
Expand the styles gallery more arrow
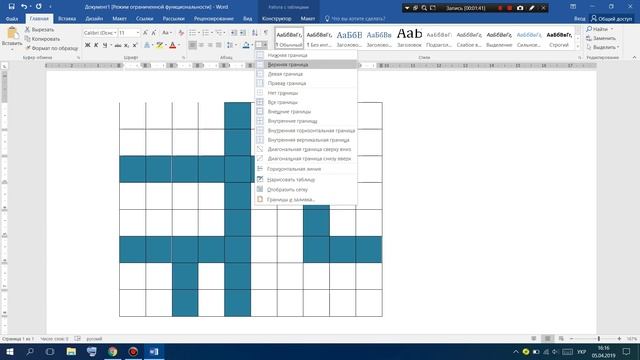(578, 46)
